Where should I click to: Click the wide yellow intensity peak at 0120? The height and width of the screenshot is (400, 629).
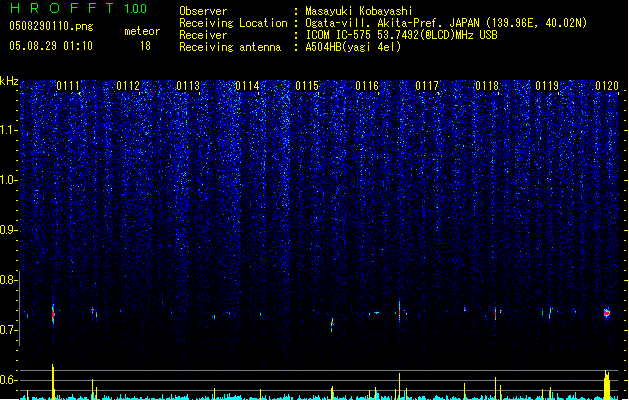click(607, 385)
